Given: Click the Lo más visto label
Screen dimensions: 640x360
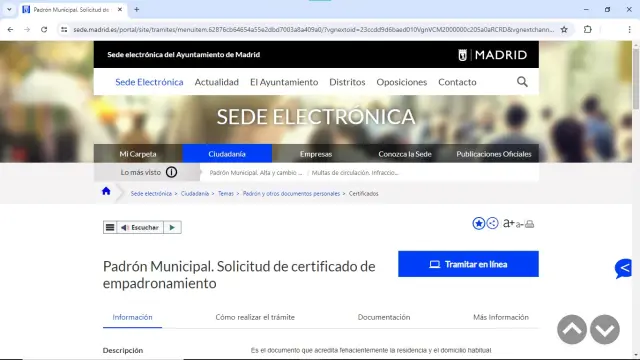Looking at the screenshot, I should pos(141,172).
